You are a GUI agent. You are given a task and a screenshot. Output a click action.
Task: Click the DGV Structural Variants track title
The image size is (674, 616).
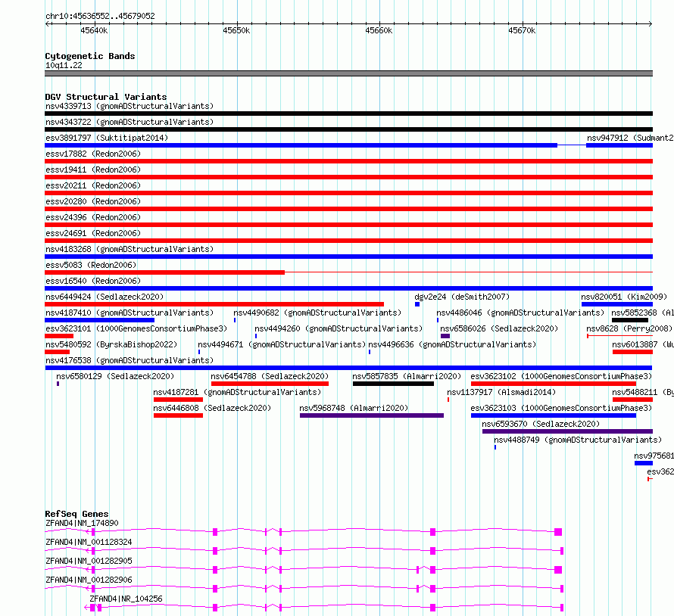[106, 97]
